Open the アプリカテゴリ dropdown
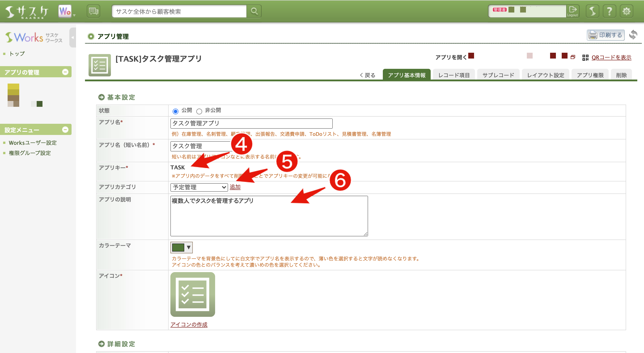 199,187
